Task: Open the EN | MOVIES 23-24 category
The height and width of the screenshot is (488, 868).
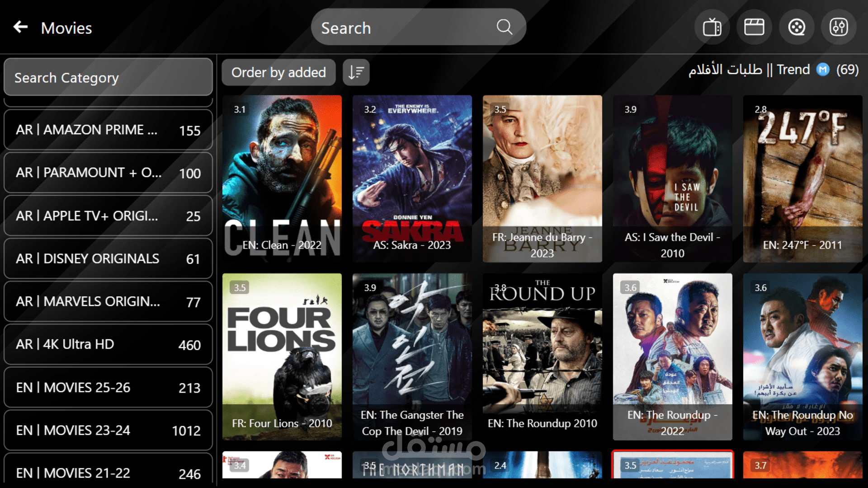Action: point(108,431)
